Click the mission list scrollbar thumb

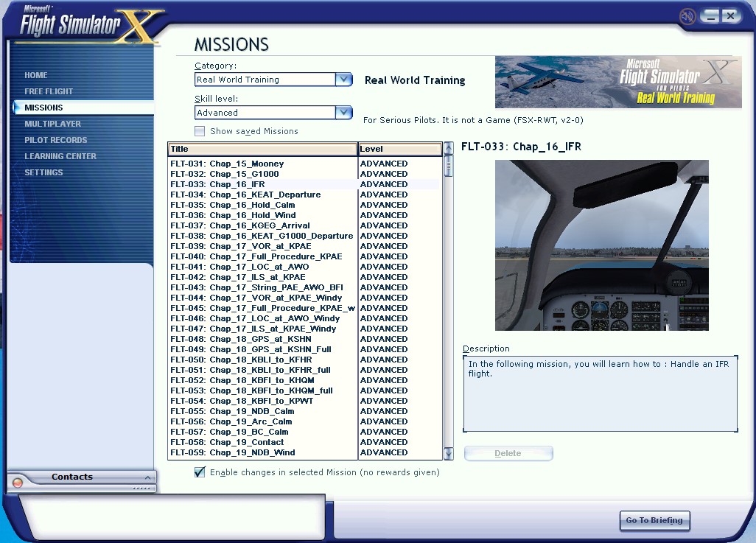[x=449, y=166]
